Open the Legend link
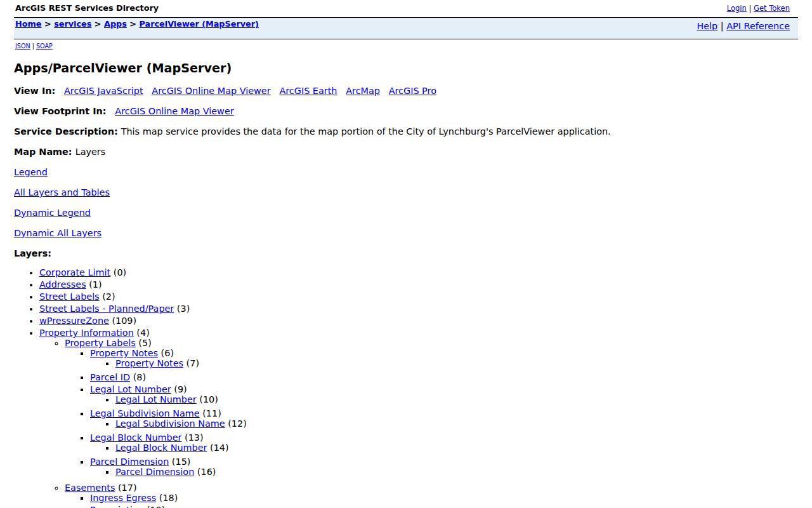Image resolution: width=812 pixels, height=508 pixels. pyautogui.click(x=30, y=172)
